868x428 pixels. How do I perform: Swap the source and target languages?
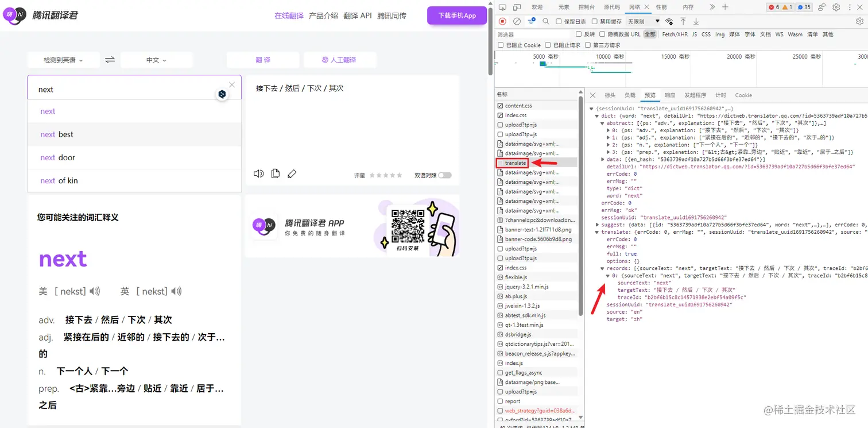(x=110, y=60)
